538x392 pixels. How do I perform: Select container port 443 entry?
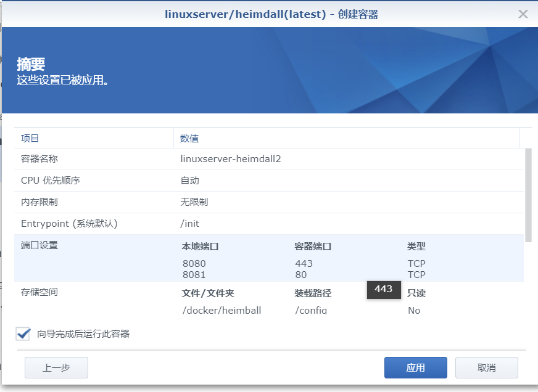pos(302,264)
